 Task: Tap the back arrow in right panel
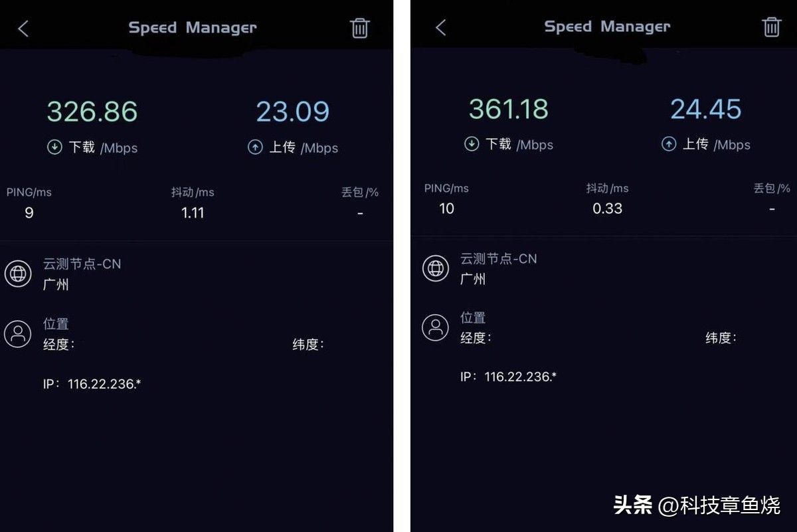coord(440,27)
